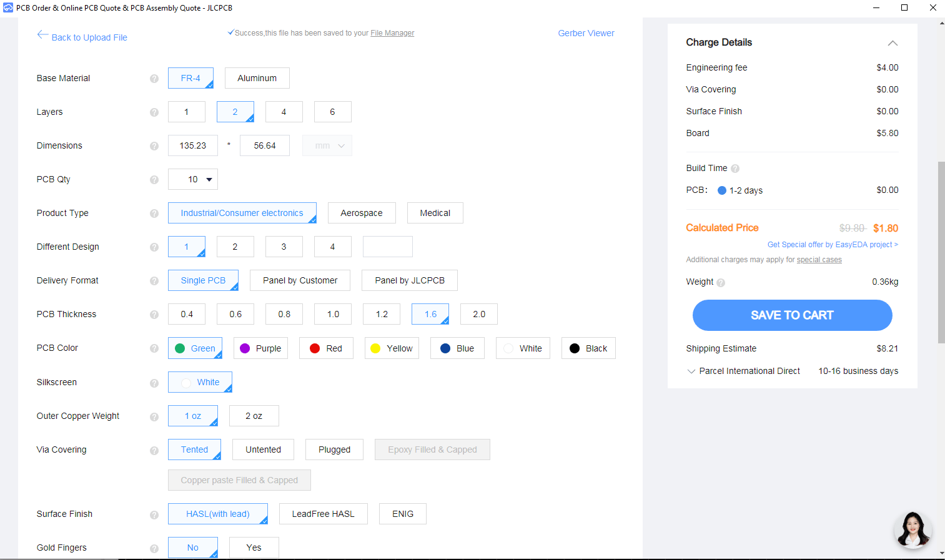Collapse the Charge Details panel

[893, 43]
